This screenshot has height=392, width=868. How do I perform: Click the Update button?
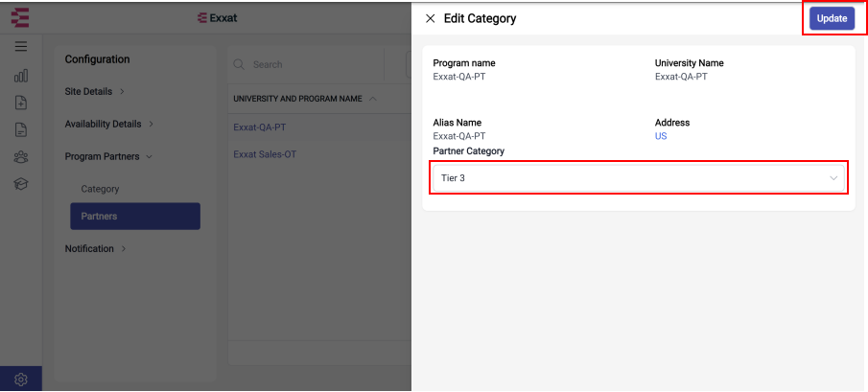tap(832, 18)
